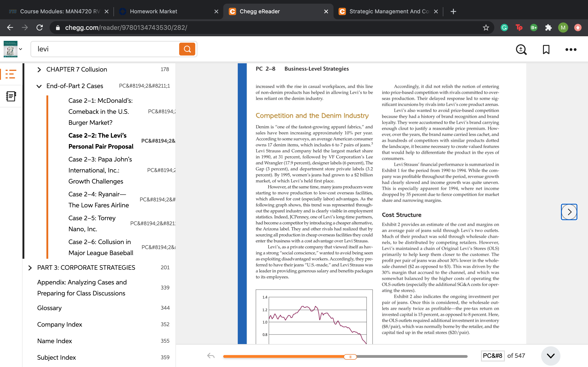This screenshot has width=588, height=367.
Task: Bookmark the current page
Action: coord(546,50)
